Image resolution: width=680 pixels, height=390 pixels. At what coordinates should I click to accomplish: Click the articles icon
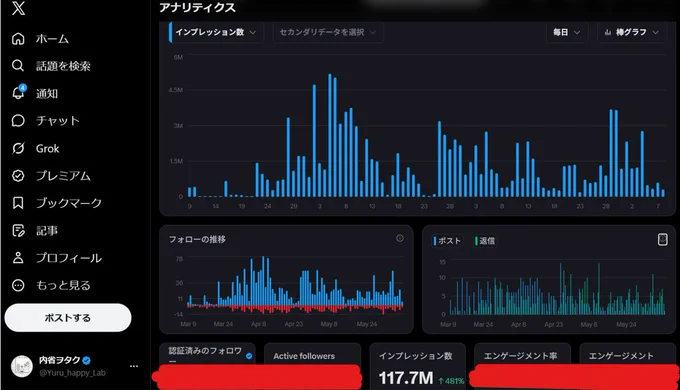point(18,231)
